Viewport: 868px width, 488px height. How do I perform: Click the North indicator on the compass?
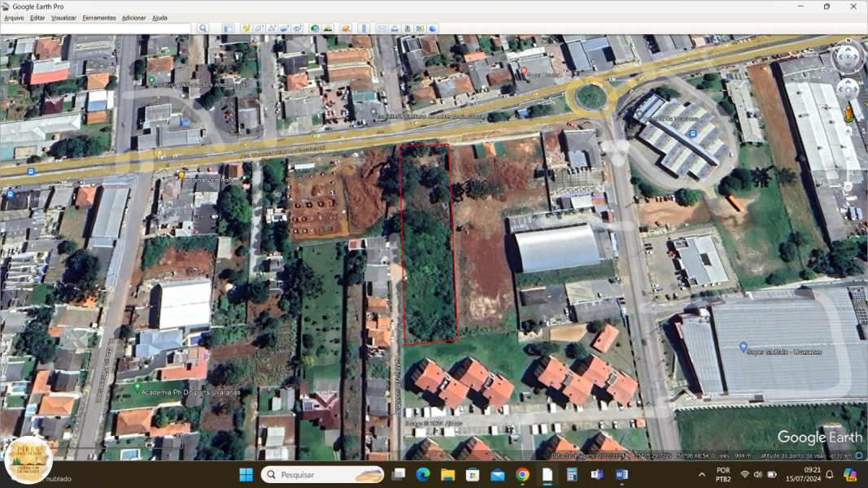pos(848,47)
